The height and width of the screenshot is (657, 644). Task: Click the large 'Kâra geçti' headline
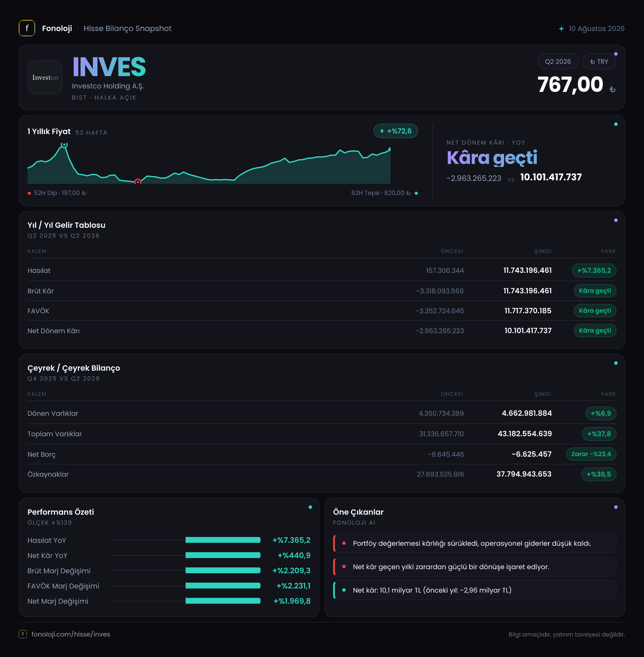(x=492, y=158)
